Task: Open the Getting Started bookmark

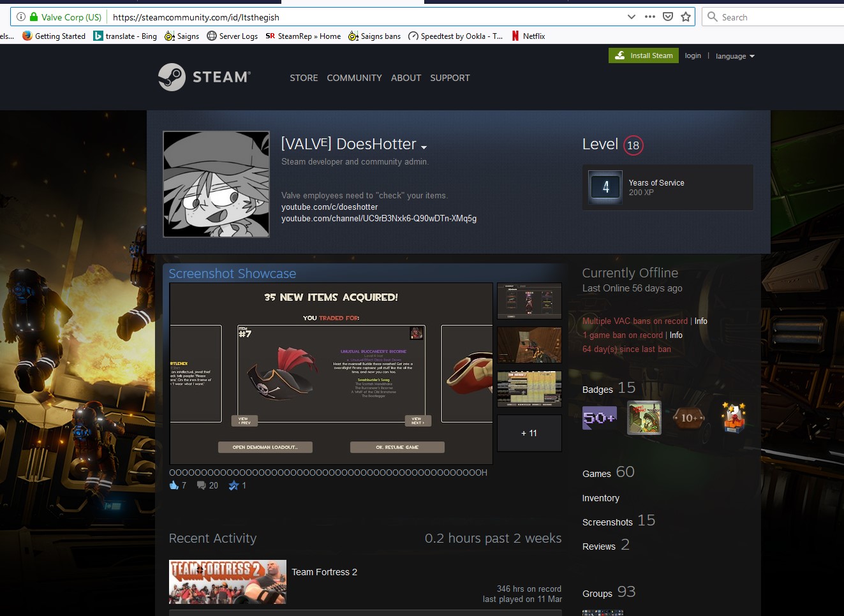Action: [x=54, y=36]
